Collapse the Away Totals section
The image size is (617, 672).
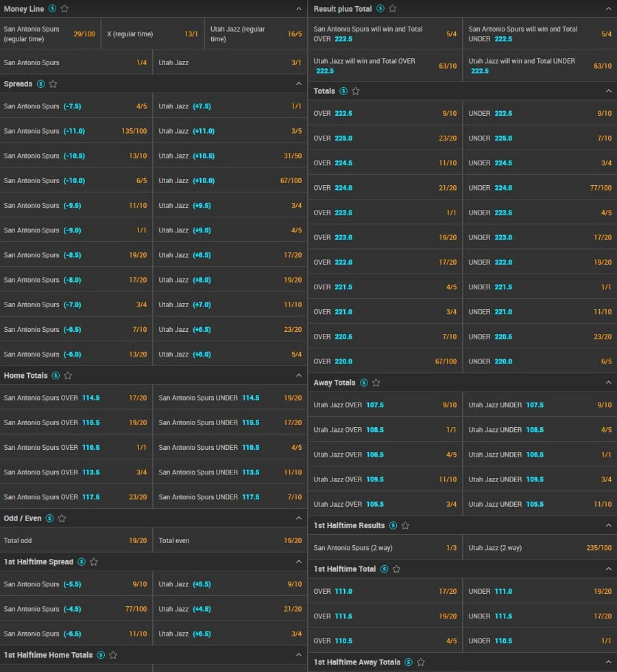(609, 383)
